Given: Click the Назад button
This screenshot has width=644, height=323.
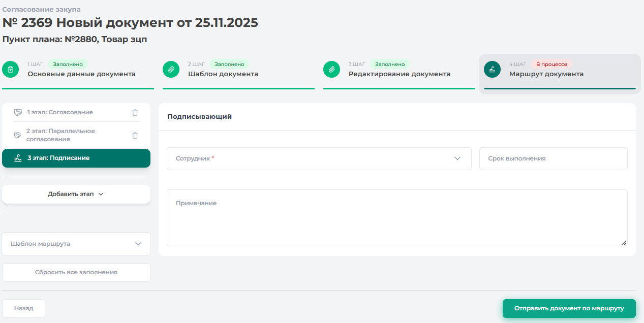Looking at the screenshot, I should (x=24, y=308).
